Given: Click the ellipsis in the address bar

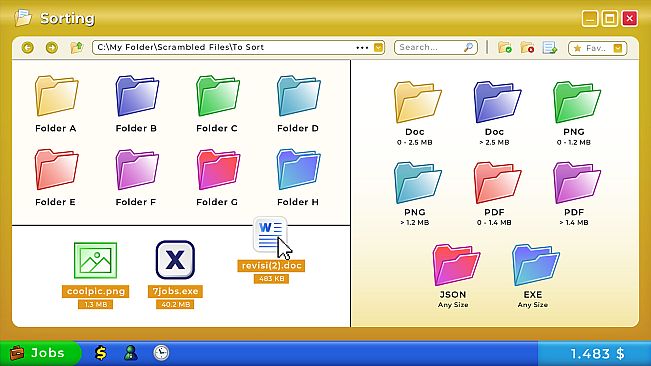Looking at the screenshot, I should point(362,48).
